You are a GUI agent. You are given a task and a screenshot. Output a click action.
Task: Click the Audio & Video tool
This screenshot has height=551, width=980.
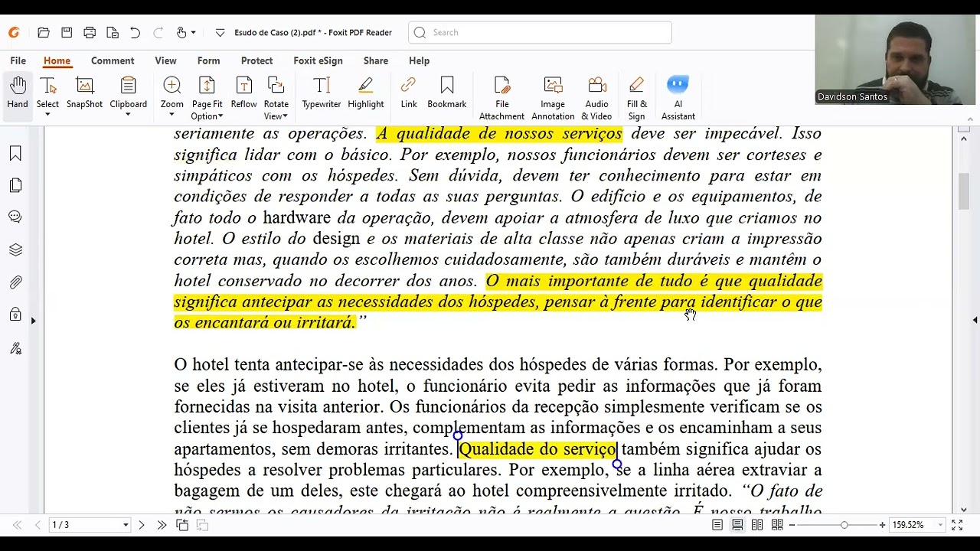click(x=596, y=98)
